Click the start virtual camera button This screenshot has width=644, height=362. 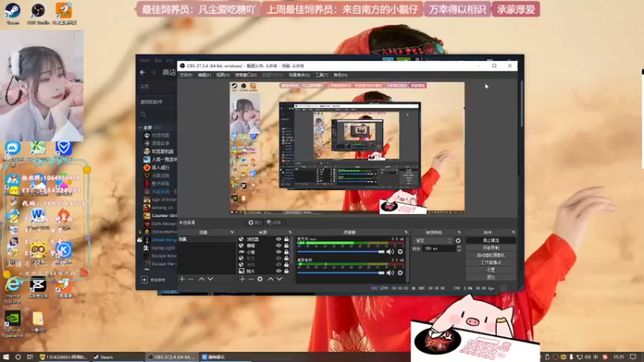(491, 255)
